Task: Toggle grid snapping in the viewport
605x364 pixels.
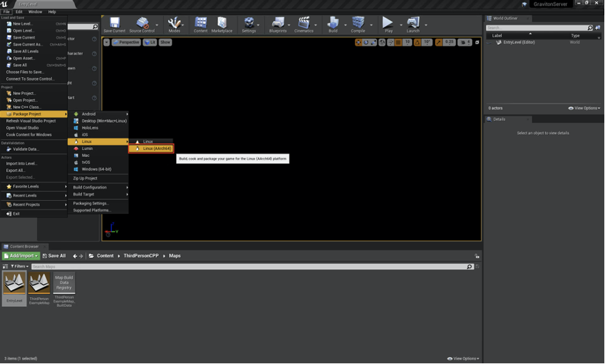Action: 399,43
